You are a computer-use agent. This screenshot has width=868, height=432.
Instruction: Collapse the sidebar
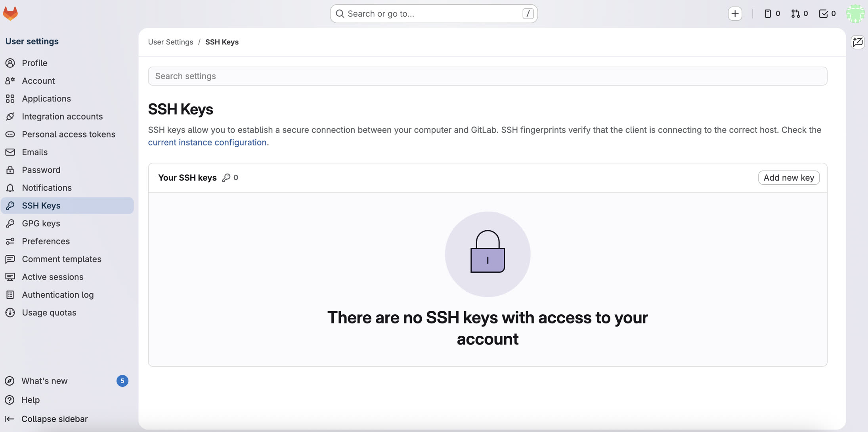tap(46, 419)
